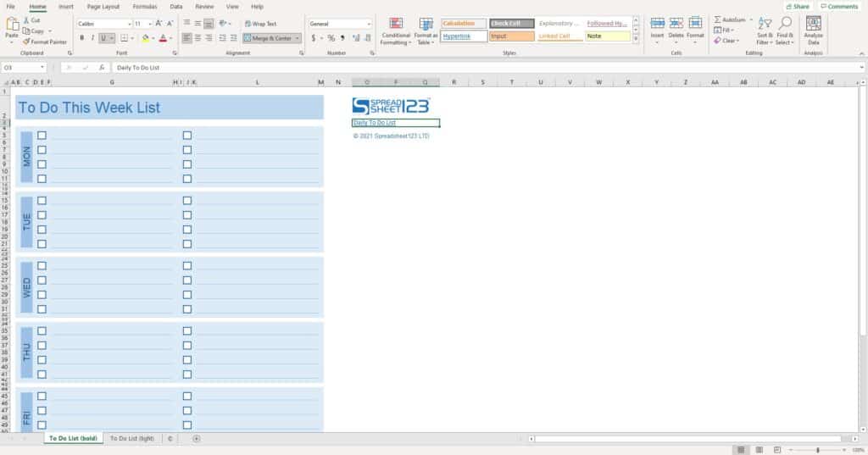This screenshot has width=868, height=455.
Task: Open the To Do List (light) sheet
Action: (x=131, y=439)
